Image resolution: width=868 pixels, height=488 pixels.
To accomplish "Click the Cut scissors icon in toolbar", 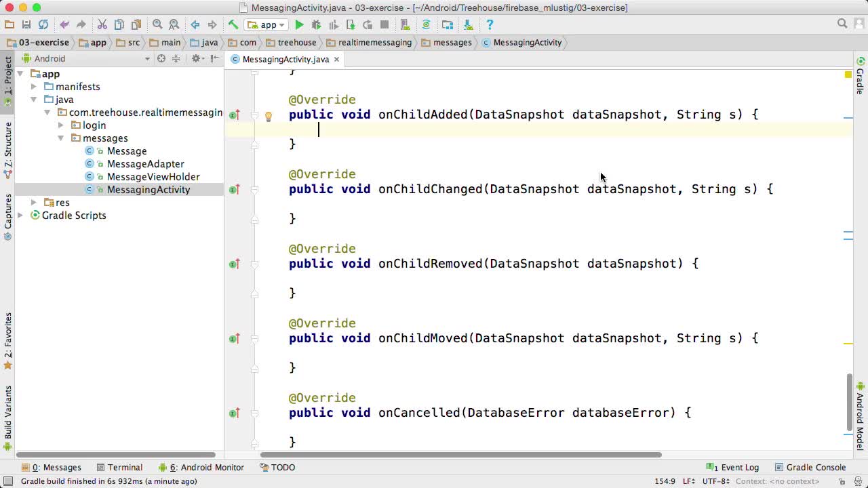I will [102, 25].
